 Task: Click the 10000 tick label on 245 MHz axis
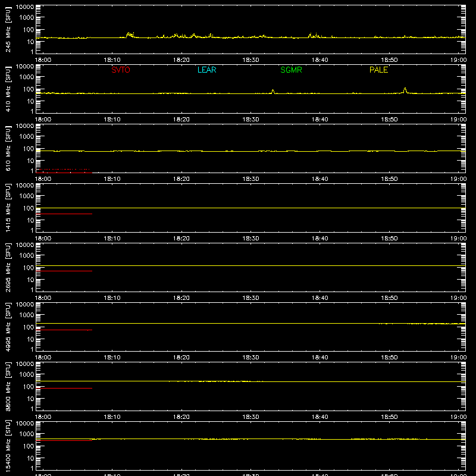25,7
